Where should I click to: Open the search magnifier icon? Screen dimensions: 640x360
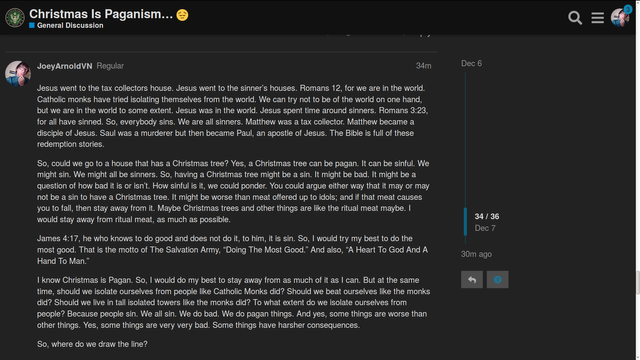(575, 18)
